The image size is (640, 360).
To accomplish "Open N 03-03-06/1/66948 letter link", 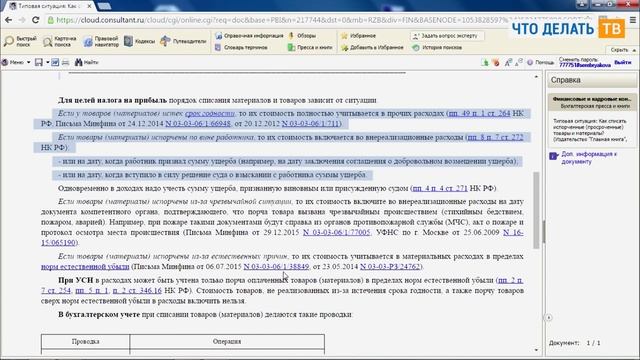I will click(198, 123).
